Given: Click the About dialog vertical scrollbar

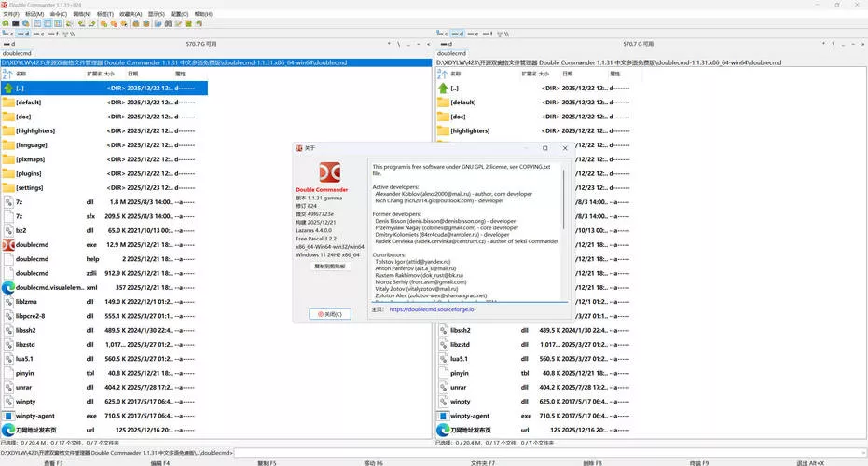Looking at the screenshot, I should pyautogui.click(x=565, y=233).
